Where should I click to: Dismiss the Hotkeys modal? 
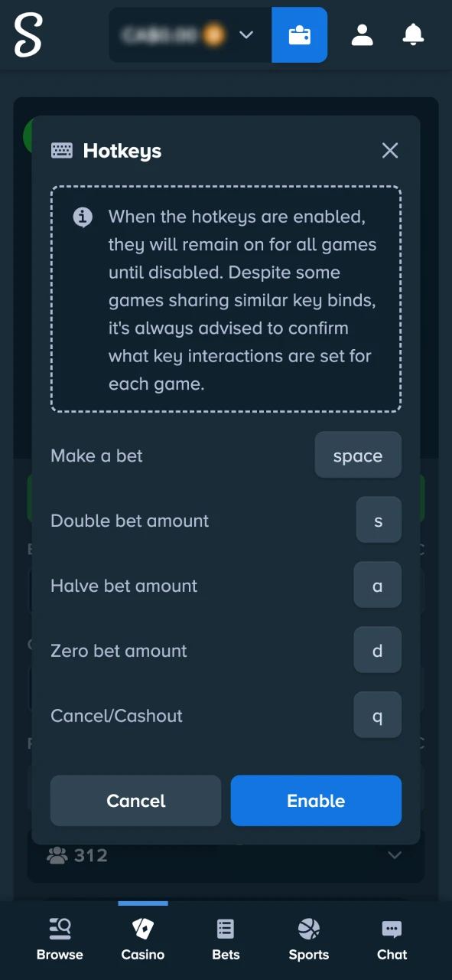click(x=390, y=150)
